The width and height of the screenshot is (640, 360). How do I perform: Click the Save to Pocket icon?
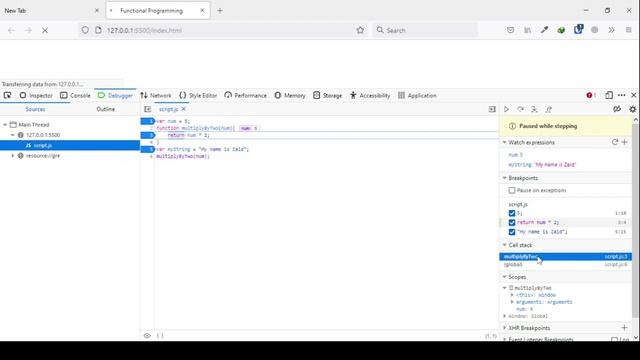point(510,30)
